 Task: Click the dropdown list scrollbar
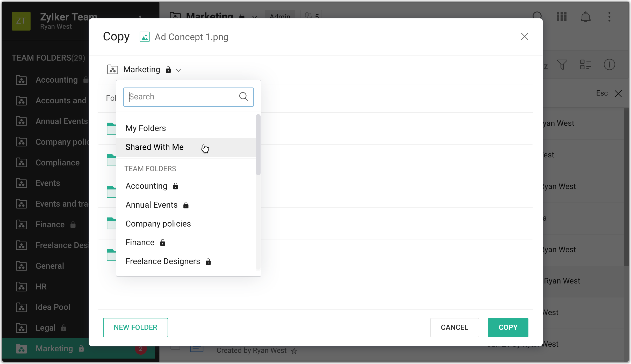coord(258,145)
